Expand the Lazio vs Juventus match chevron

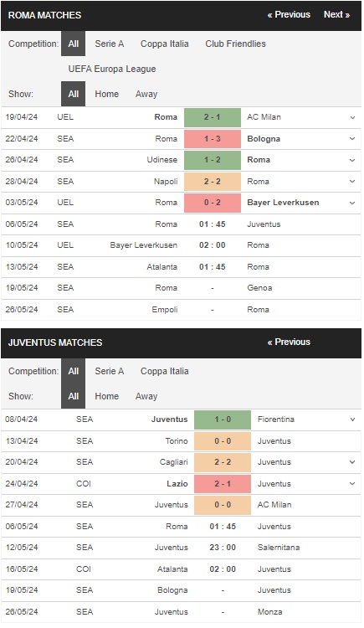(352, 483)
